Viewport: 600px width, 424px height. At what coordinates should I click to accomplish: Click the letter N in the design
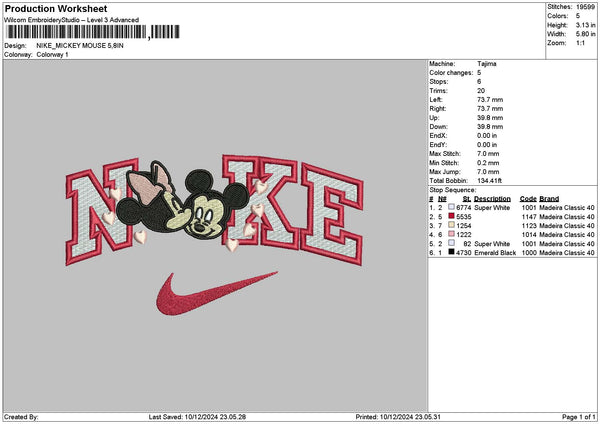point(101,212)
